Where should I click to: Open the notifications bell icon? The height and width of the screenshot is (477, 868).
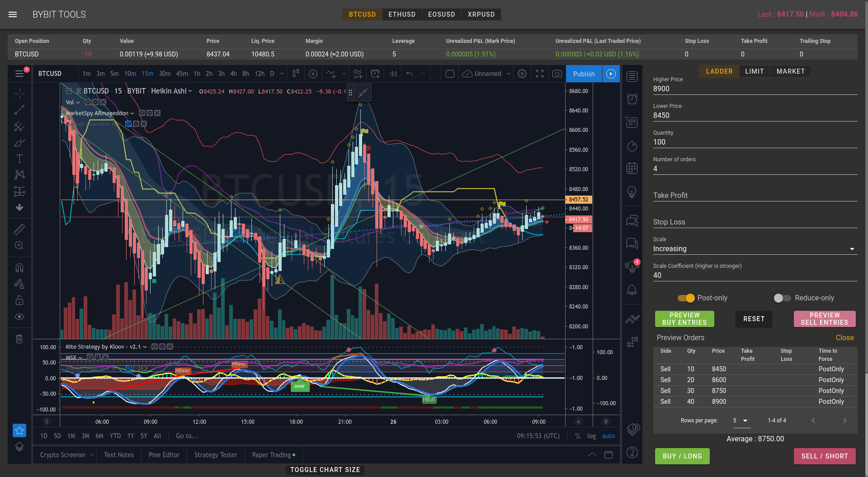[632, 290]
